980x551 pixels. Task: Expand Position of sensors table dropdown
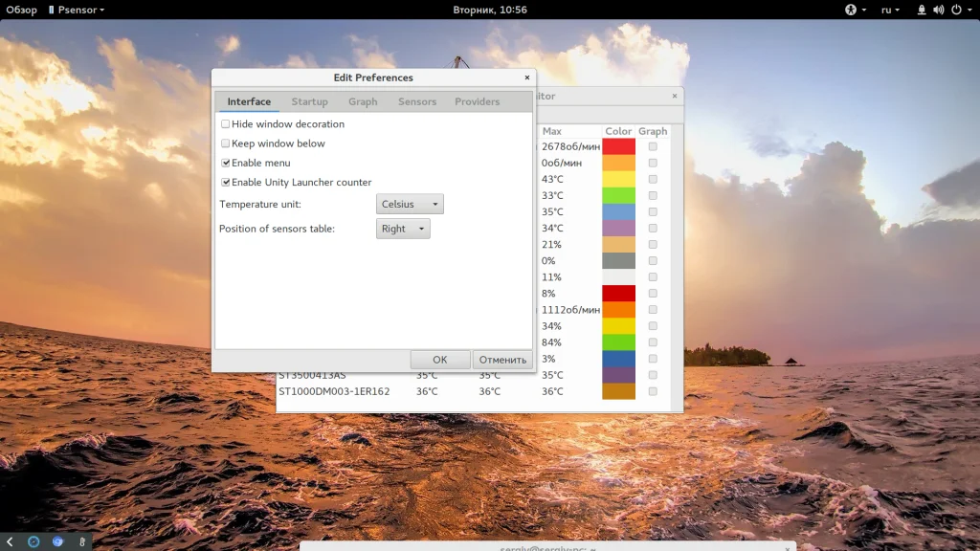point(403,229)
